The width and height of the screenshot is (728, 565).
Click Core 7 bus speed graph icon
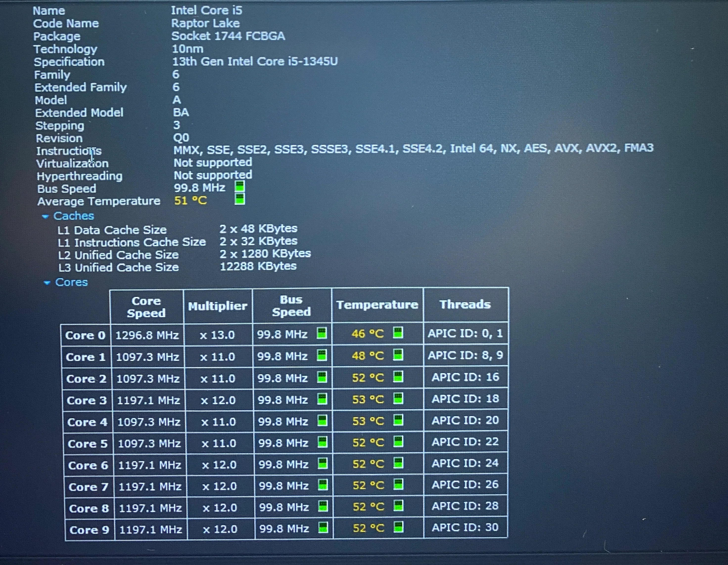click(323, 484)
